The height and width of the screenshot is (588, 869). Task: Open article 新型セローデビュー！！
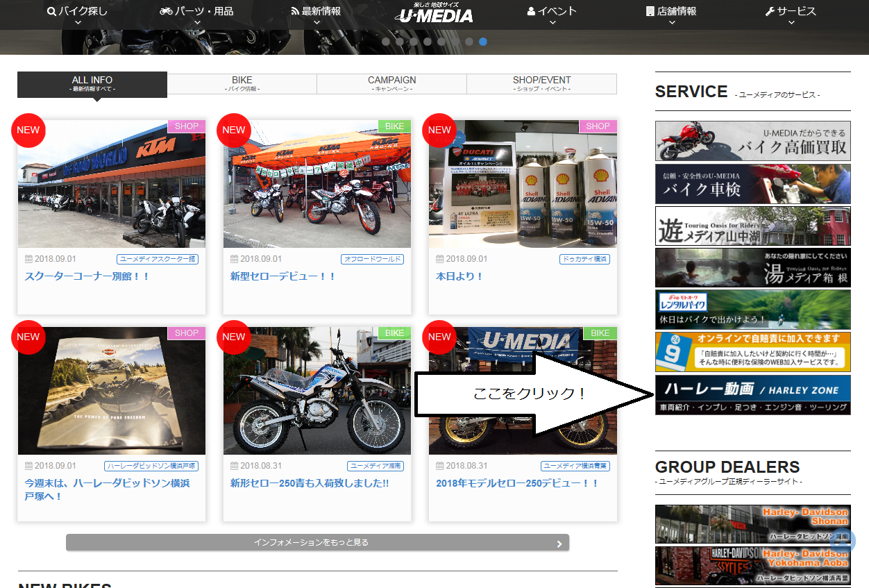pyautogui.click(x=283, y=276)
